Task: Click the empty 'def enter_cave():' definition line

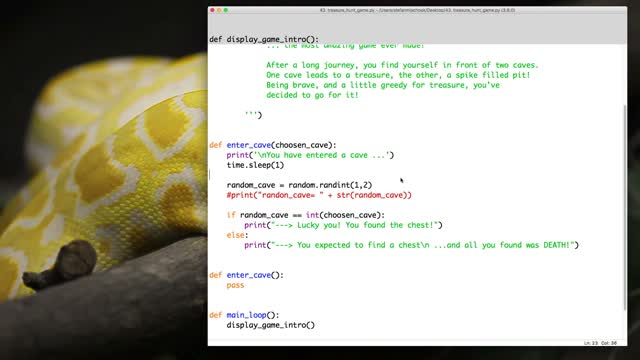Action: [x=247, y=275]
